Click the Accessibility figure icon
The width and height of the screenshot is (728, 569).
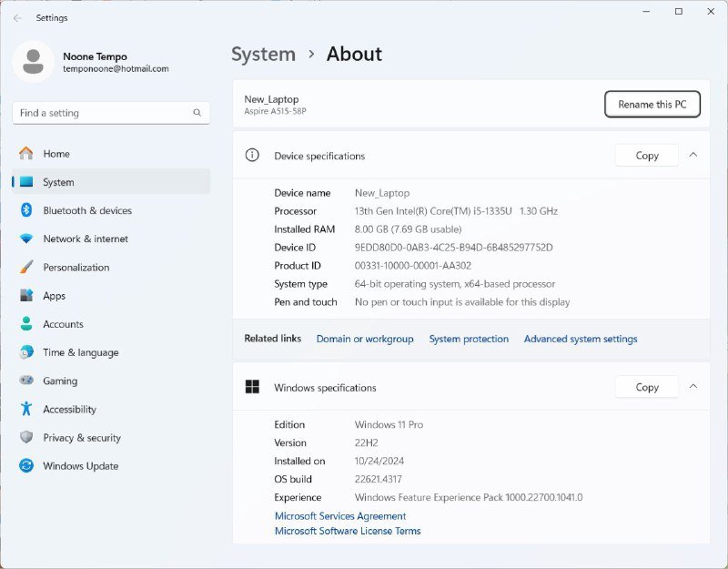point(26,409)
